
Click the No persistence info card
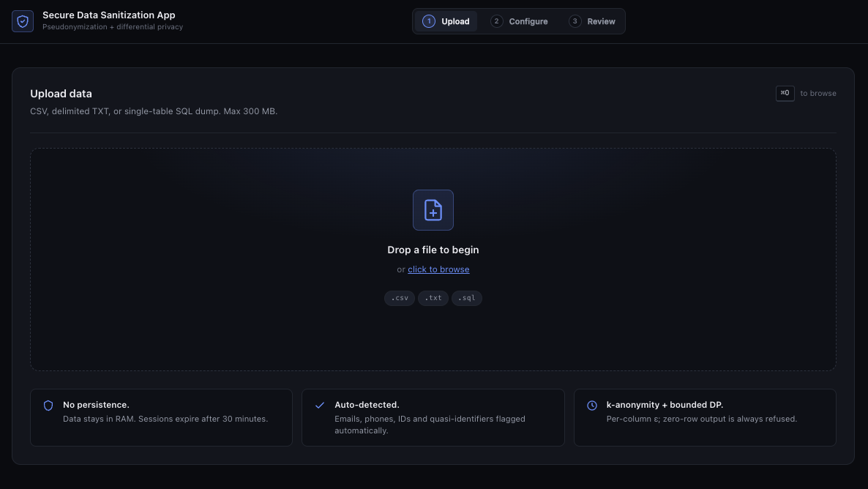coord(161,417)
